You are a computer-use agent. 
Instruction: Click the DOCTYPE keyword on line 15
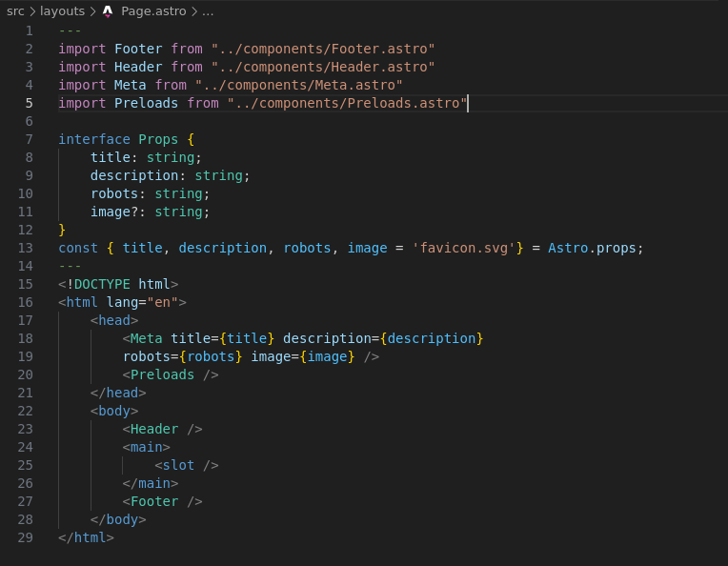tap(102, 284)
